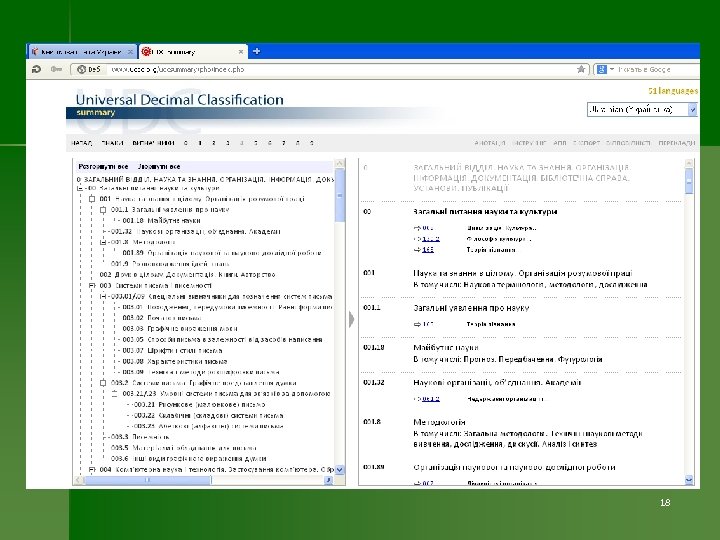Focus the Google search box
Viewport: 720px width, 540px height.
tap(658, 69)
